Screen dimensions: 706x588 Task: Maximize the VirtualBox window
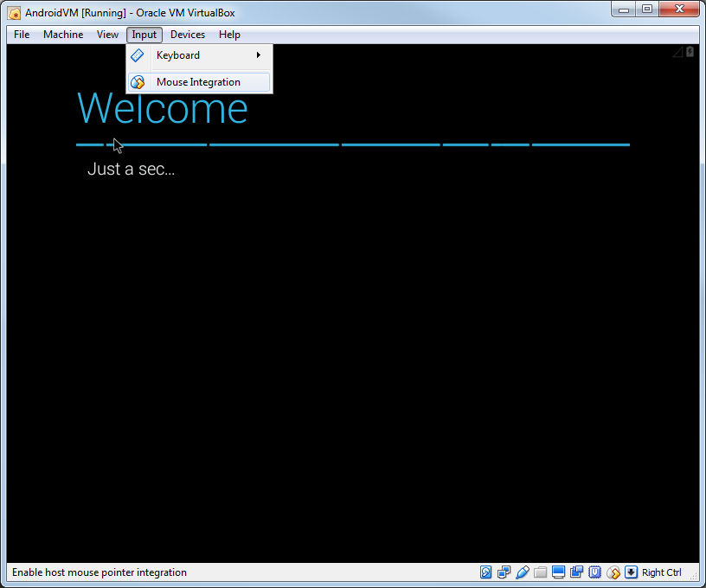click(x=647, y=10)
